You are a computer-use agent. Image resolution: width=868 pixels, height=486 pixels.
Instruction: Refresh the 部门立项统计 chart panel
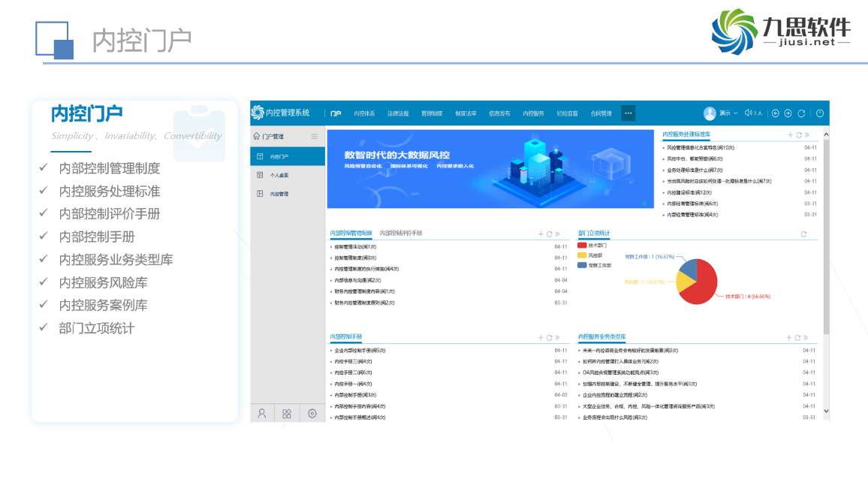click(x=804, y=234)
